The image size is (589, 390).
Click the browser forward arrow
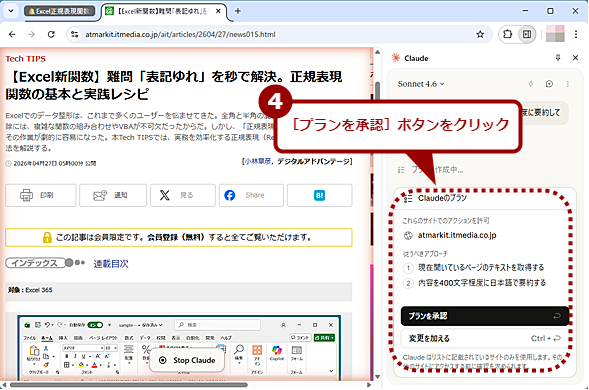pyautogui.click(x=32, y=35)
